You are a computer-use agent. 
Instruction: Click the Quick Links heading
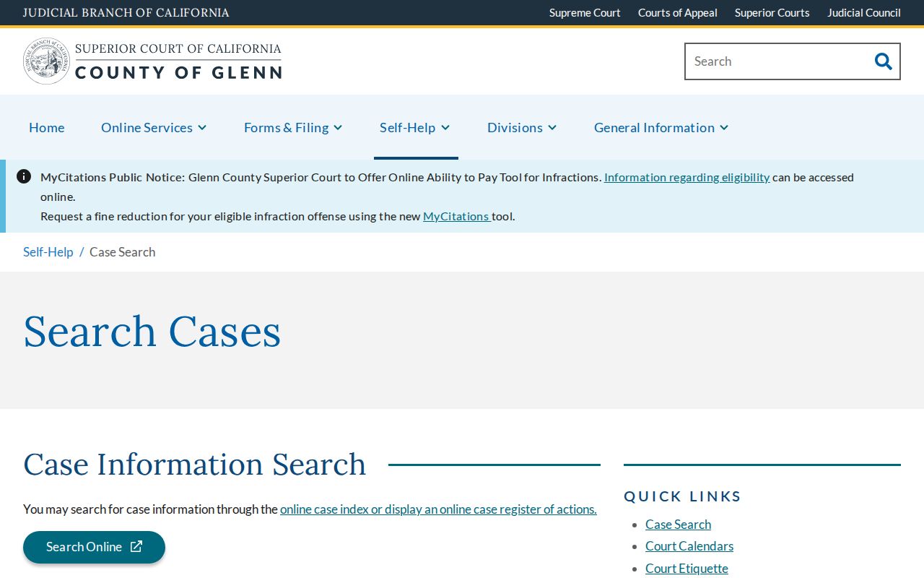[682, 496]
